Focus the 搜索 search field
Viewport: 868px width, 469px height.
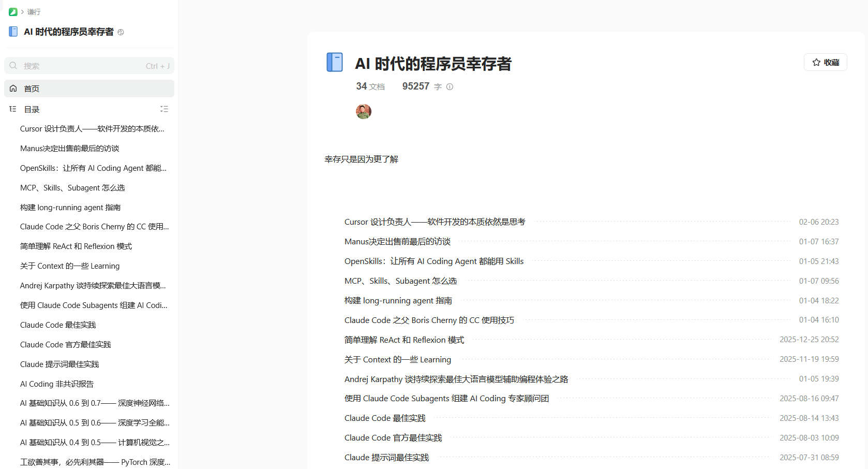coord(89,66)
